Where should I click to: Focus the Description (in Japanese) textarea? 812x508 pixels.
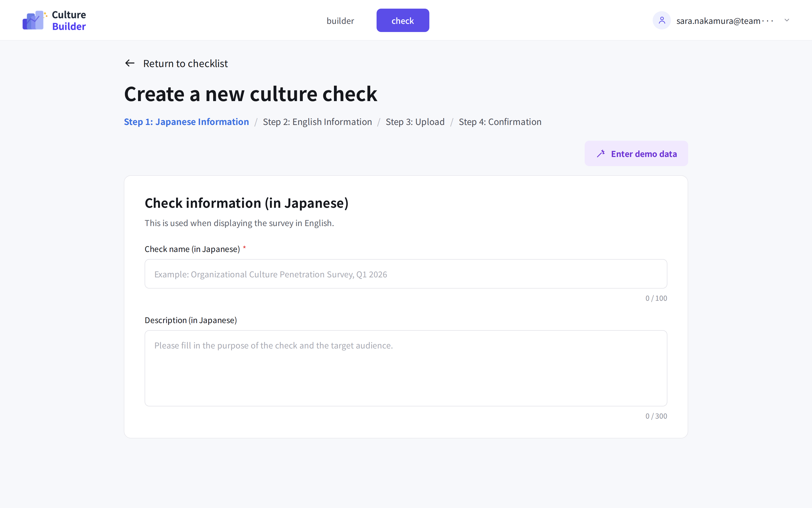(x=406, y=368)
